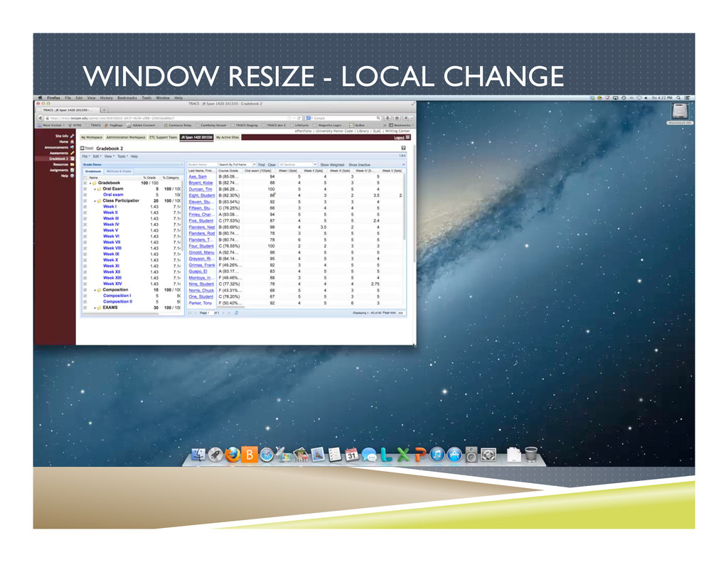Open Finder from the Dock
The image size is (728, 562).
click(x=199, y=454)
